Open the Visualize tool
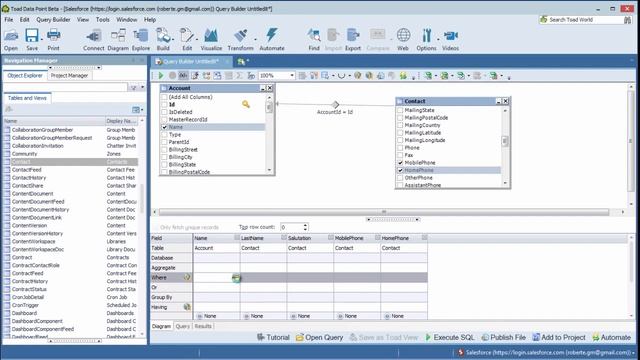The width and height of the screenshot is (640, 360). (211, 40)
